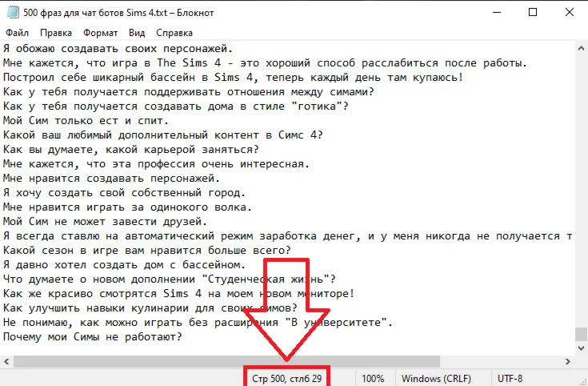The height and width of the screenshot is (386, 588).
Task: Click line 'Почему мои Симы не работают?'
Action: (x=93, y=336)
